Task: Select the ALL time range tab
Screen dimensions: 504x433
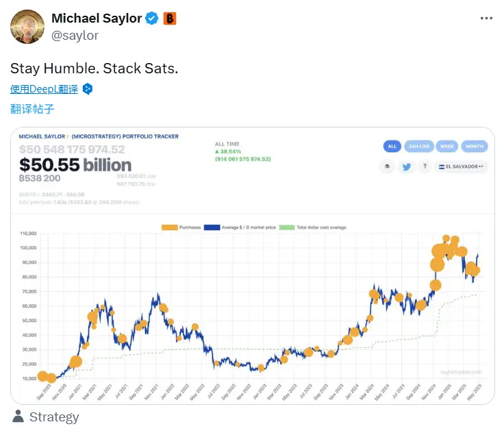Action: click(392, 146)
